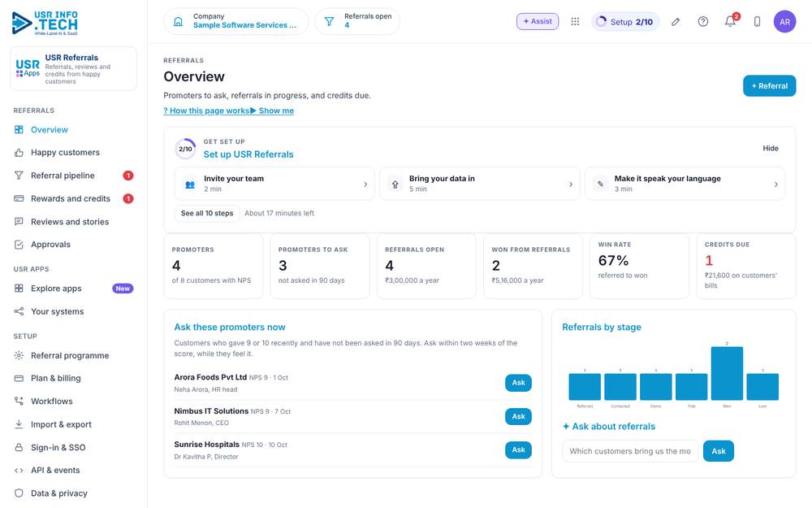
Task: Navigate to Reviews and stories
Action: 74,221
